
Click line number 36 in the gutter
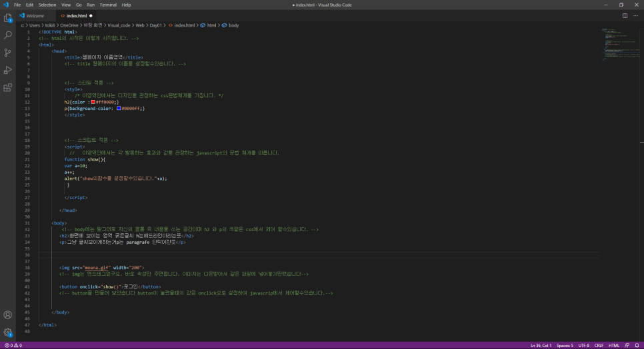click(27, 255)
